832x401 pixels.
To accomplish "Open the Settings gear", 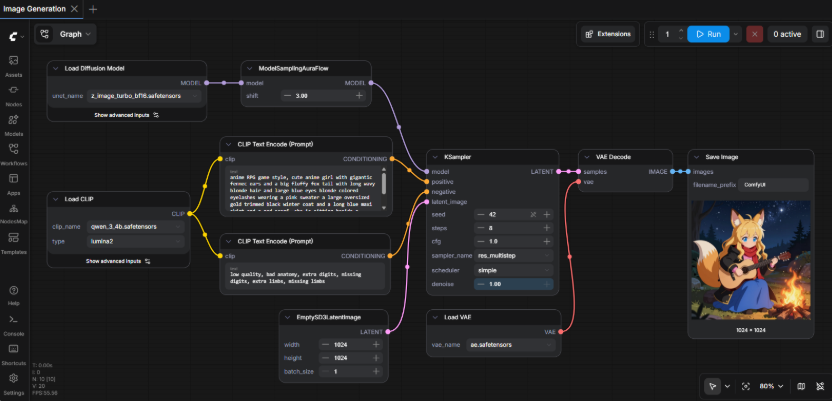I will [14, 384].
